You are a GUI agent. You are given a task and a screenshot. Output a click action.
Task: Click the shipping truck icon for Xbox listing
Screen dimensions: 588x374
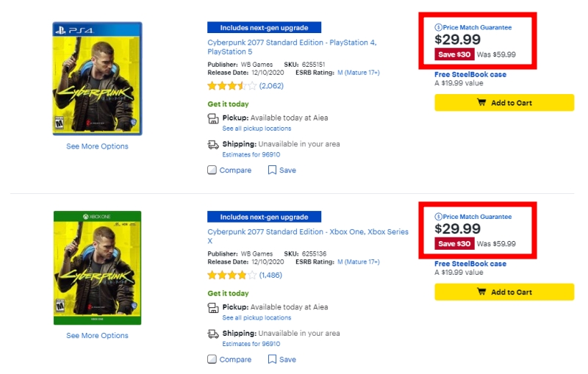pyautogui.click(x=212, y=334)
